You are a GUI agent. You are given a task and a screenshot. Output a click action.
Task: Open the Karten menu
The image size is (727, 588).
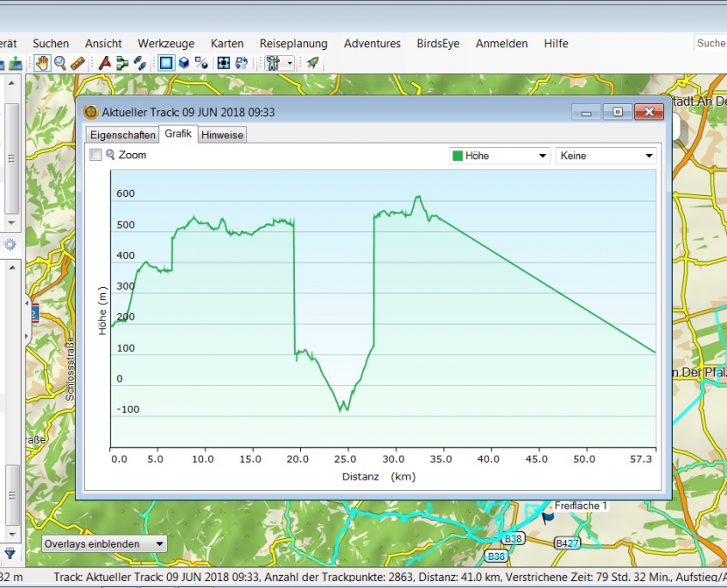(227, 44)
